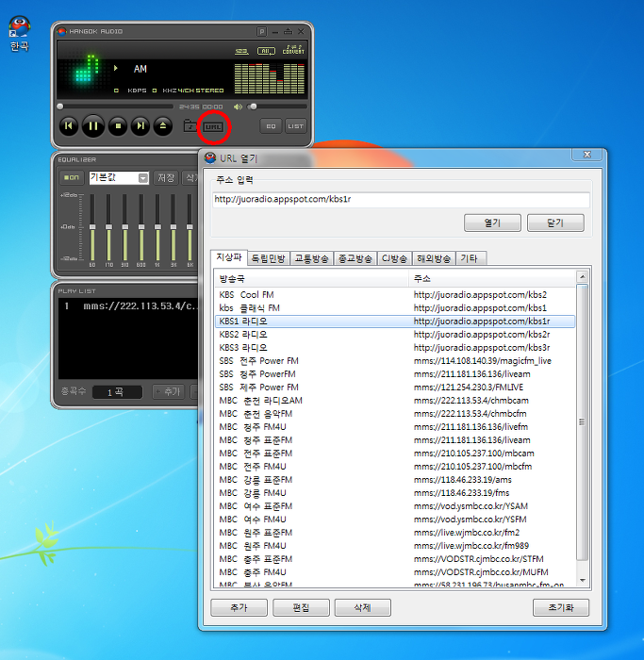Select the MBC 춘천 음악FM row
Image resolution: width=644 pixels, height=660 pixels.
(395, 414)
